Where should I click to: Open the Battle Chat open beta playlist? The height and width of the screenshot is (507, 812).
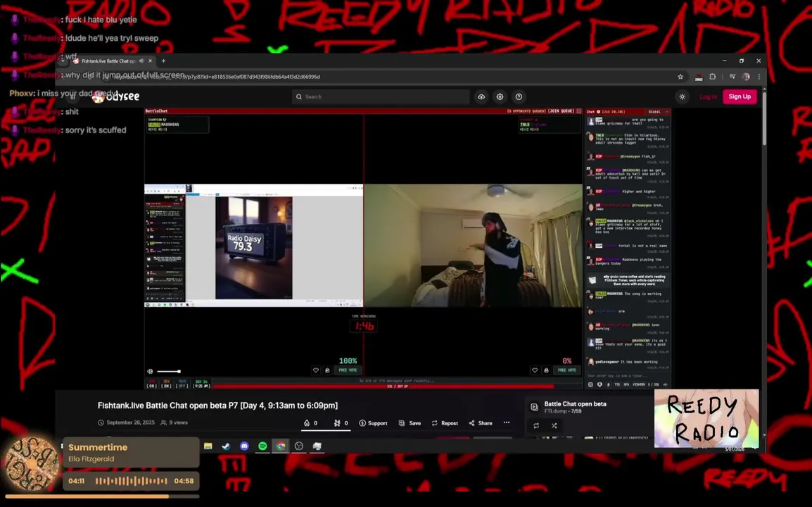(575, 403)
